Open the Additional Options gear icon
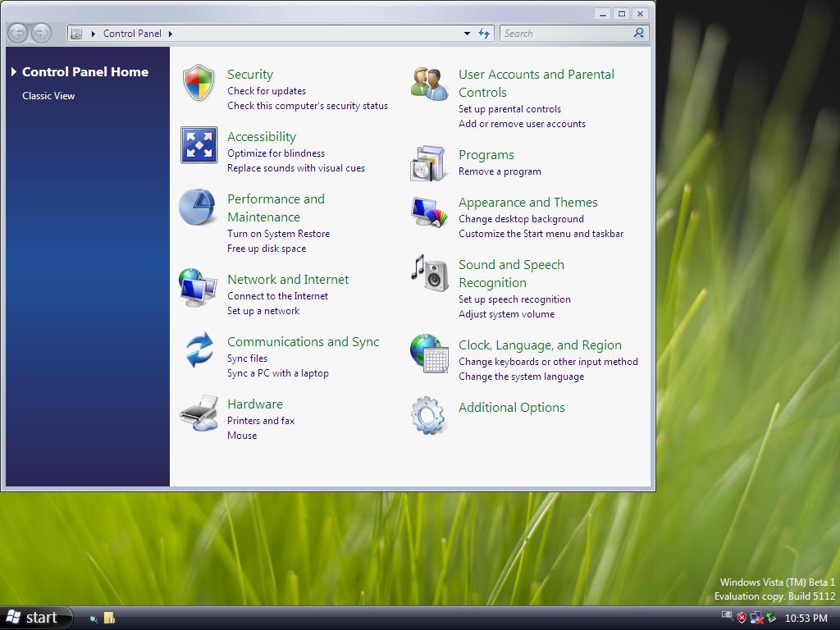840x630 pixels. pyautogui.click(x=428, y=415)
